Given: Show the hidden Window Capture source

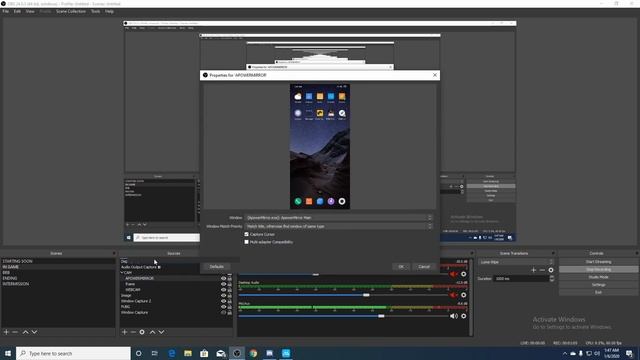Looking at the screenshot, I should (223, 313).
